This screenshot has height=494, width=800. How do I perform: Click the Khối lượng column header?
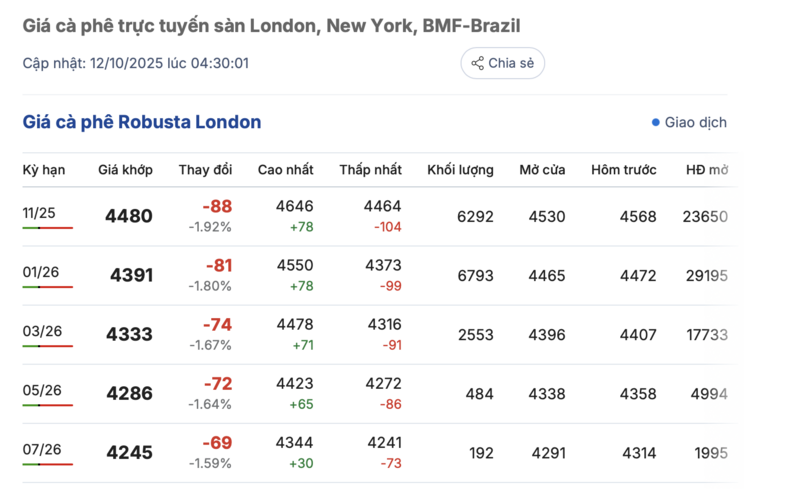460,170
